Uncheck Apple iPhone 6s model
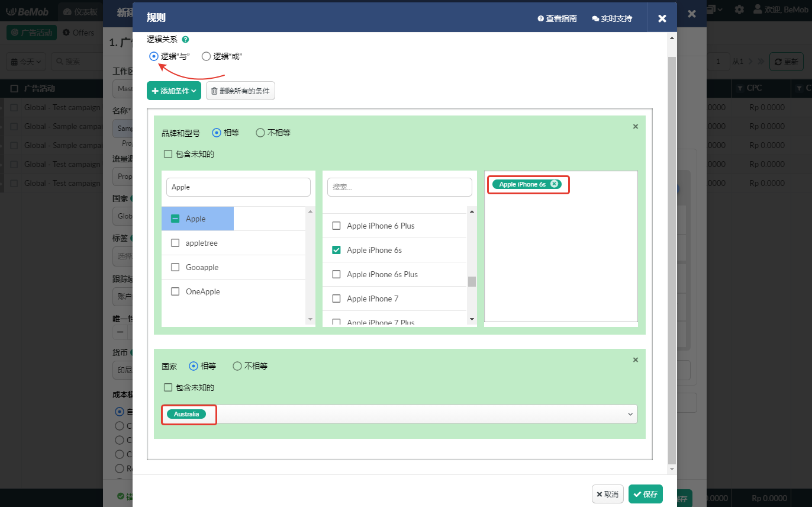This screenshot has height=507, width=812. tap(336, 250)
